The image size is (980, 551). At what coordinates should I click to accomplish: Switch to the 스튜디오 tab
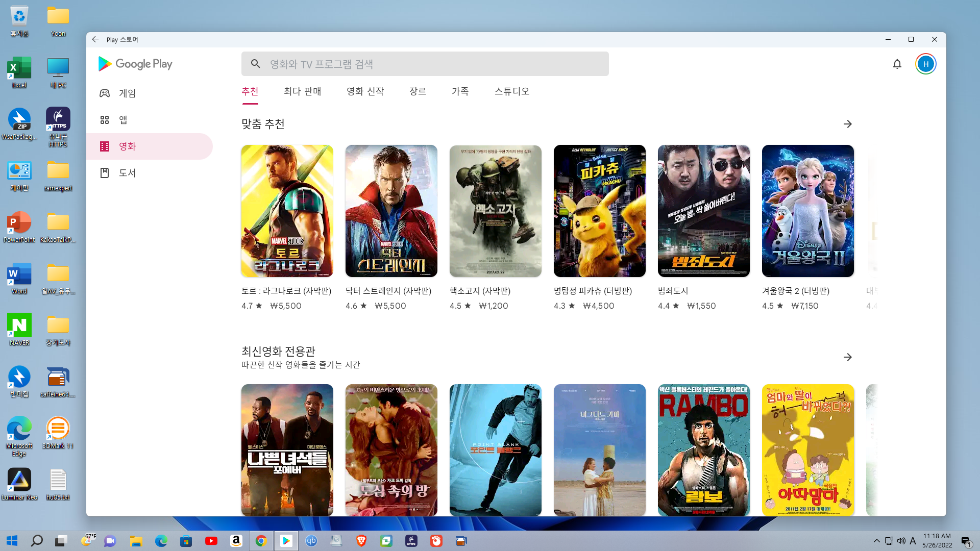pos(511,91)
